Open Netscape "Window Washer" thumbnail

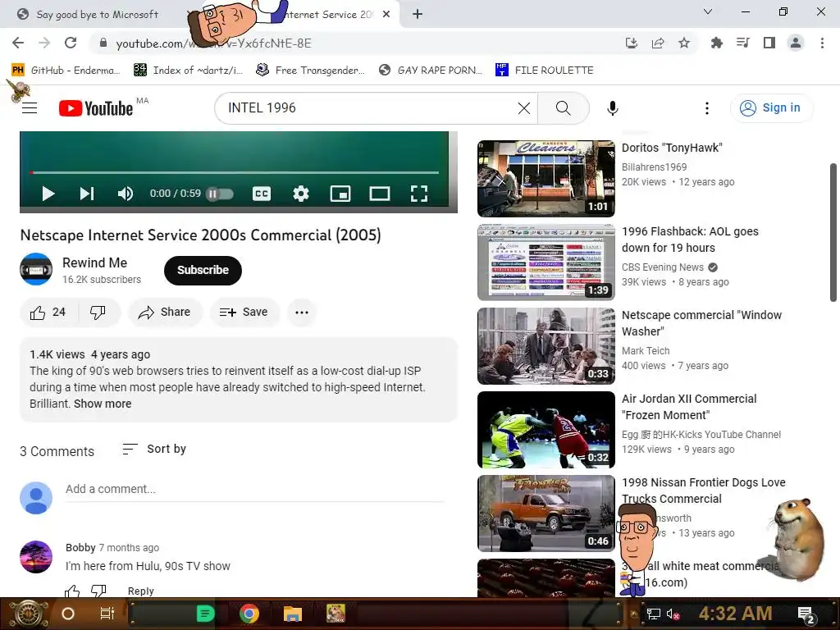click(x=546, y=346)
